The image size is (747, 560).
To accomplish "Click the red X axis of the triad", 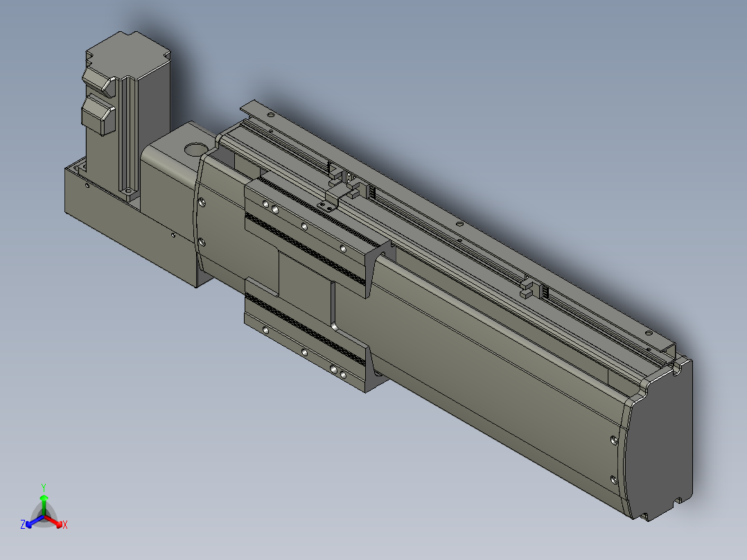I will 57,523.
